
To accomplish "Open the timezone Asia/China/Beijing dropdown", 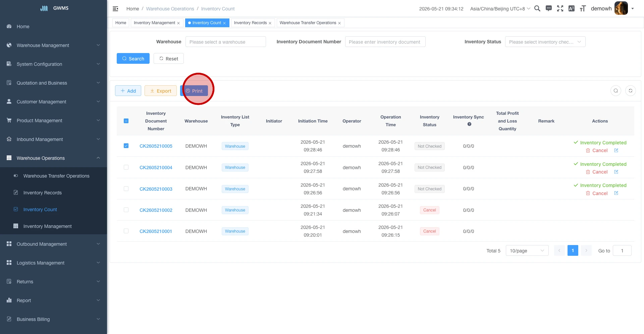I will (500, 9).
